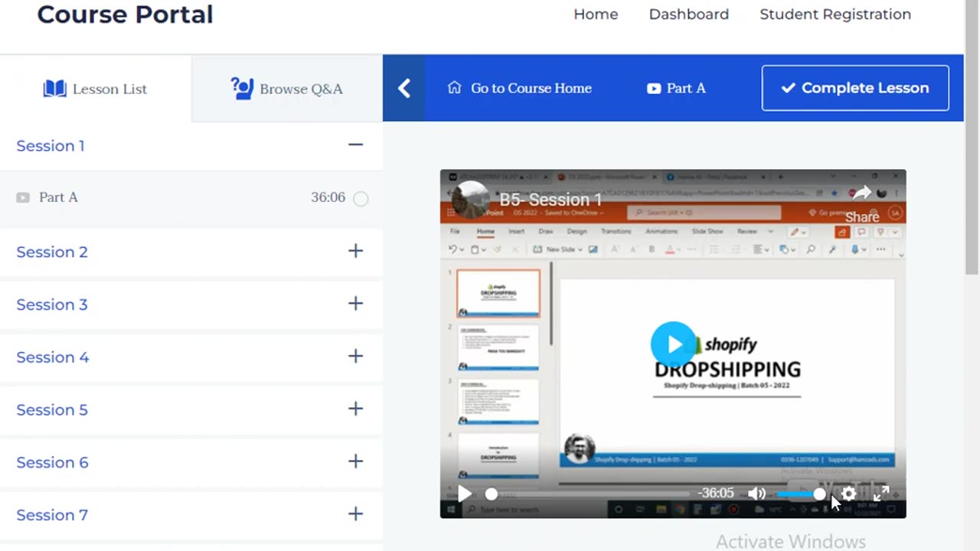Click the Share arrow on the video
Image resolution: width=980 pixels, height=551 pixels.
[862, 193]
